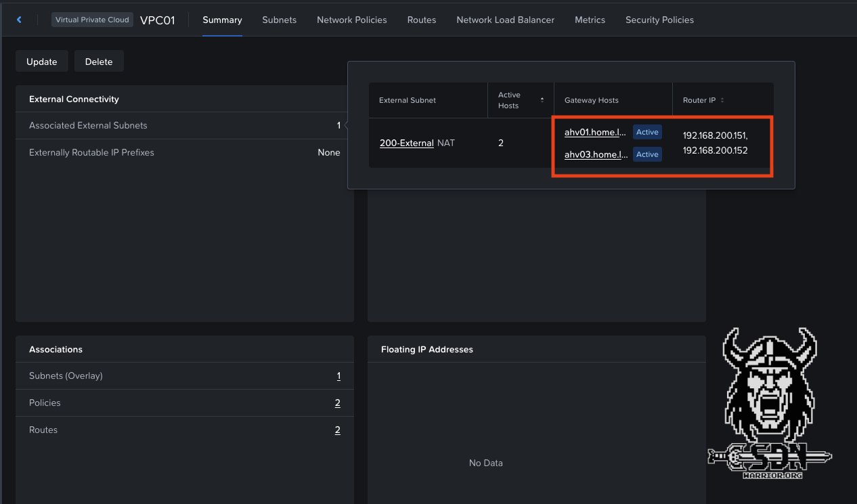Image resolution: width=857 pixels, height=504 pixels.
Task: Click the SDN Warrior viking logo
Action: point(770,404)
